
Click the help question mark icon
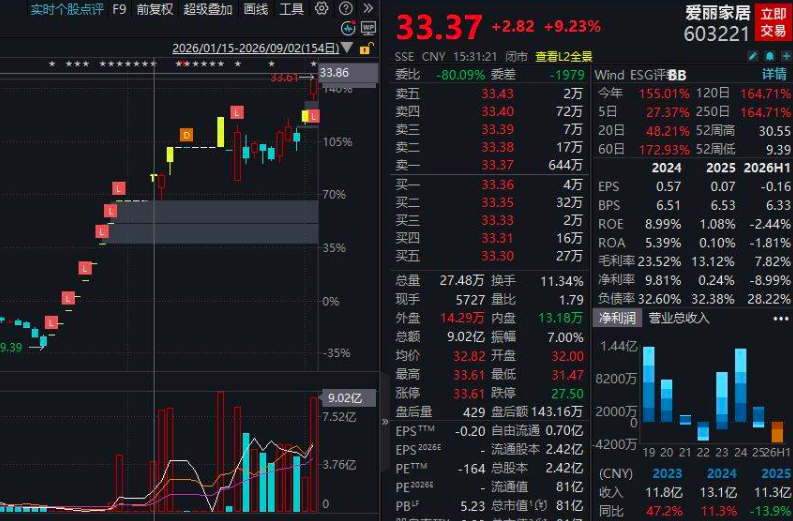coord(345,9)
